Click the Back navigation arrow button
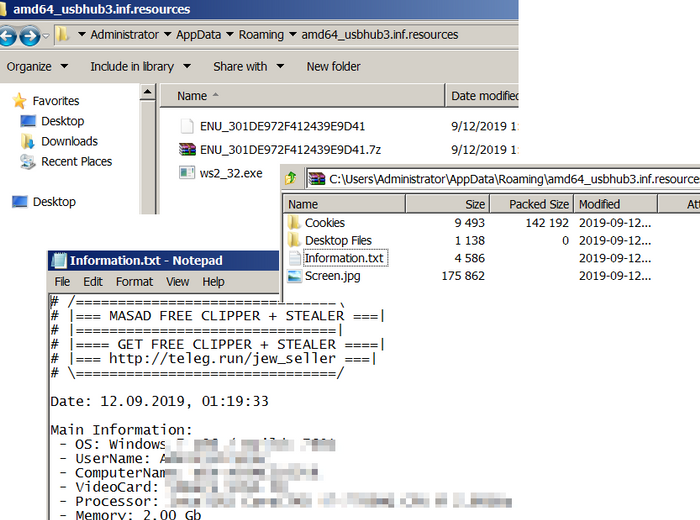Screen dimensions: 700x520 8,36
